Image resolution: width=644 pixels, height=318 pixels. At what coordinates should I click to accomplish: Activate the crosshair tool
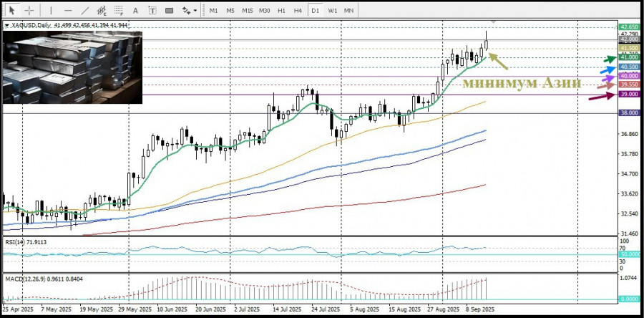[29, 11]
